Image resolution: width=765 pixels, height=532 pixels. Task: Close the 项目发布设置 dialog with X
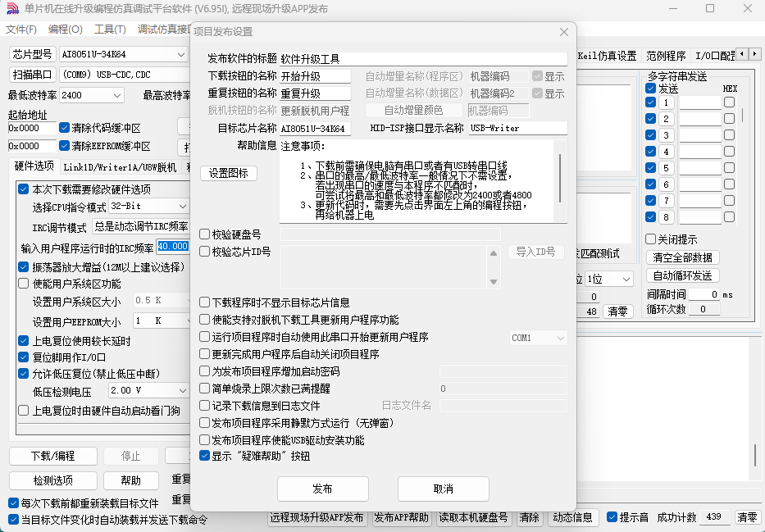pos(563,32)
